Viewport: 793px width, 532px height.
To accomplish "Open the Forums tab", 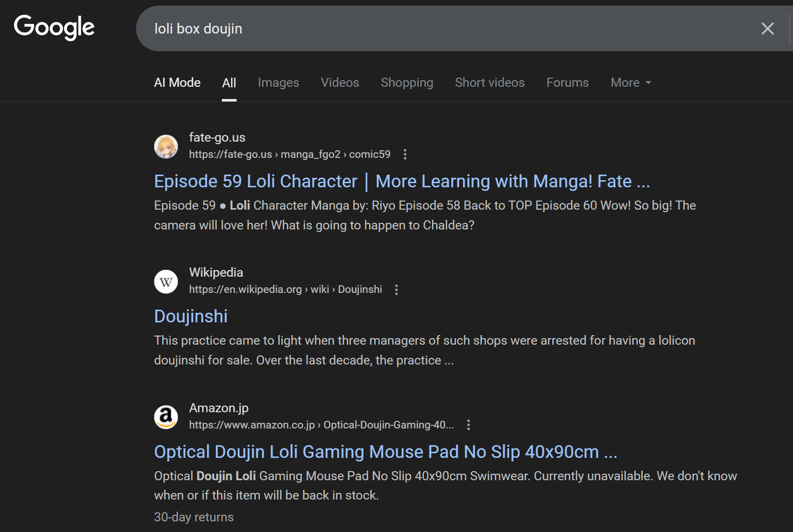I will 567,83.
